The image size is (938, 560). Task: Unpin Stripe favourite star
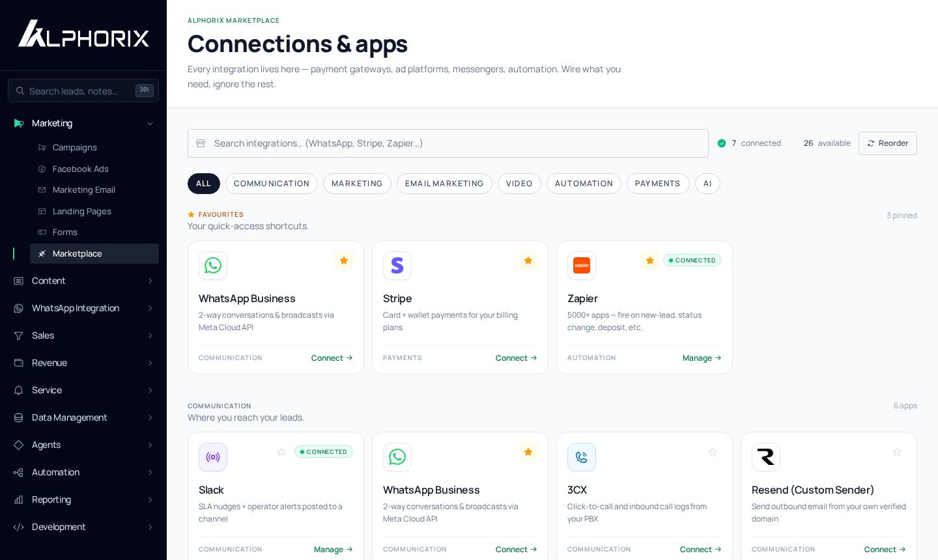[x=528, y=260]
